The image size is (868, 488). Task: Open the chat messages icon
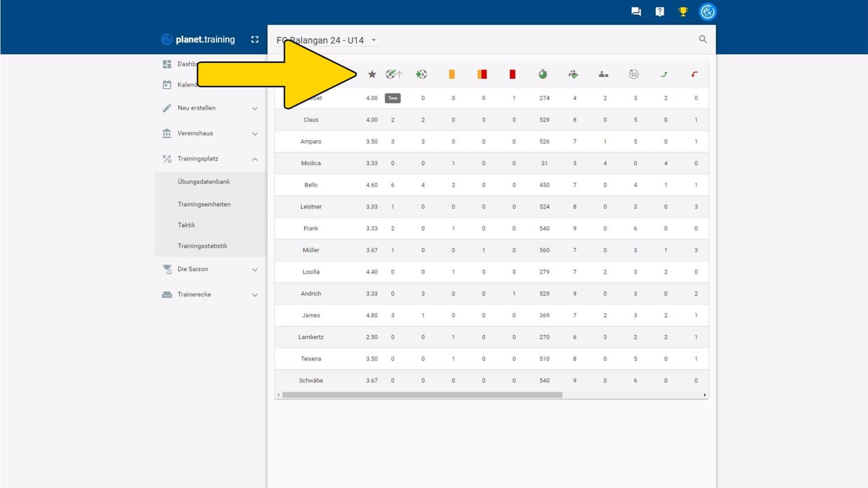(x=636, y=11)
